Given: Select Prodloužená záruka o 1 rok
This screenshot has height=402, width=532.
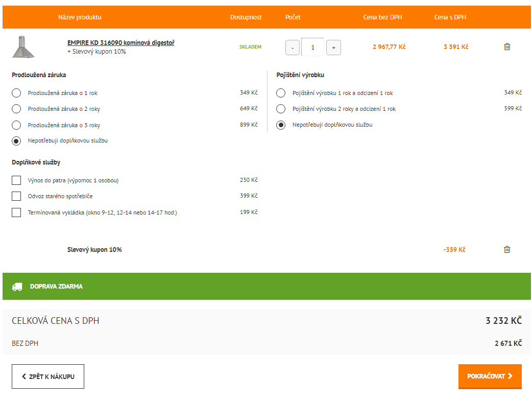Looking at the screenshot, I should click(16, 93).
